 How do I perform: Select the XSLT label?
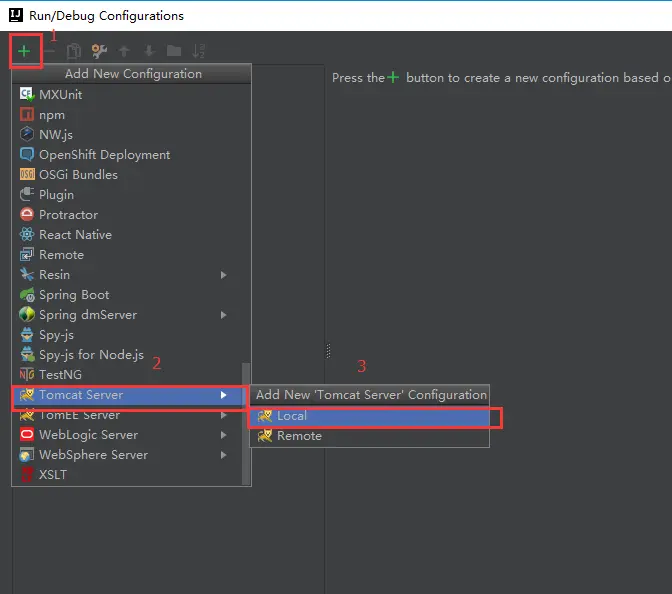coord(53,475)
